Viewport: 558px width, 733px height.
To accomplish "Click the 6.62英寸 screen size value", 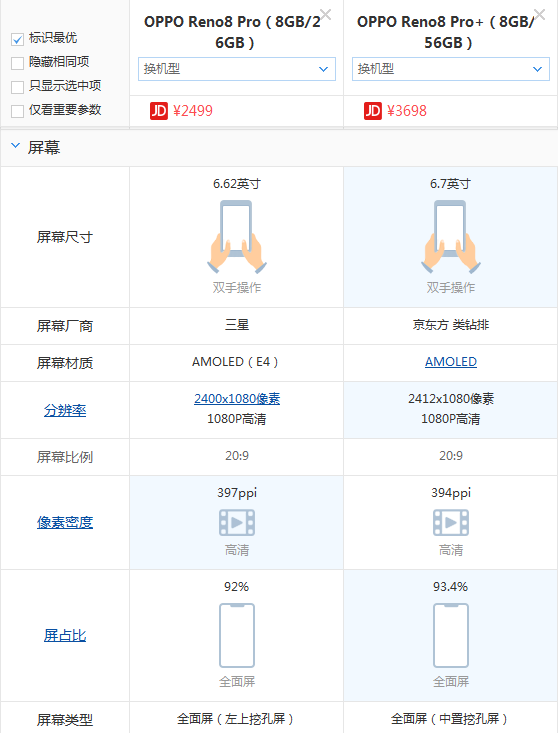I will [x=237, y=184].
